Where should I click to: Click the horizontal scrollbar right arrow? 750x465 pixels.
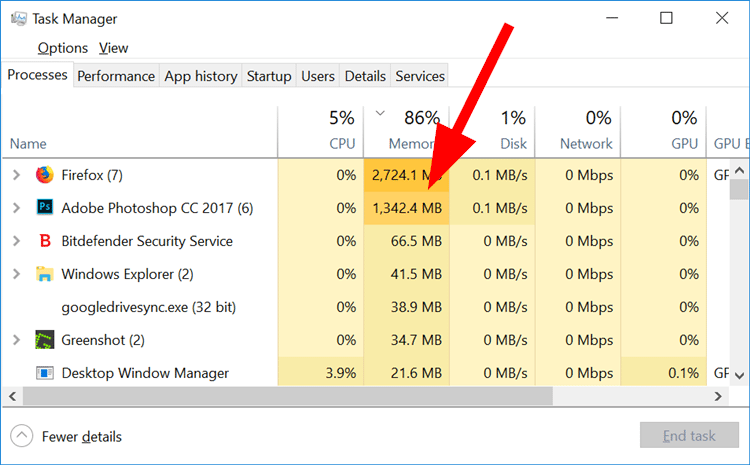[718, 396]
